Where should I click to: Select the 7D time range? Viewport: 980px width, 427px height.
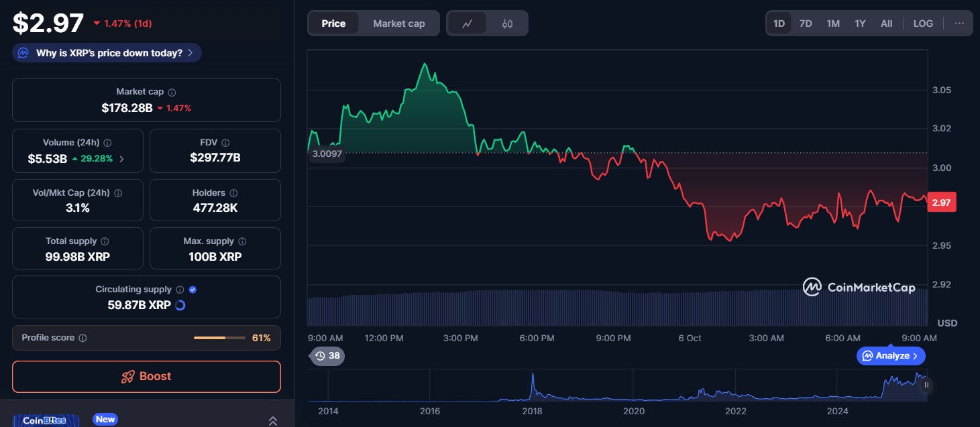tap(806, 23)
